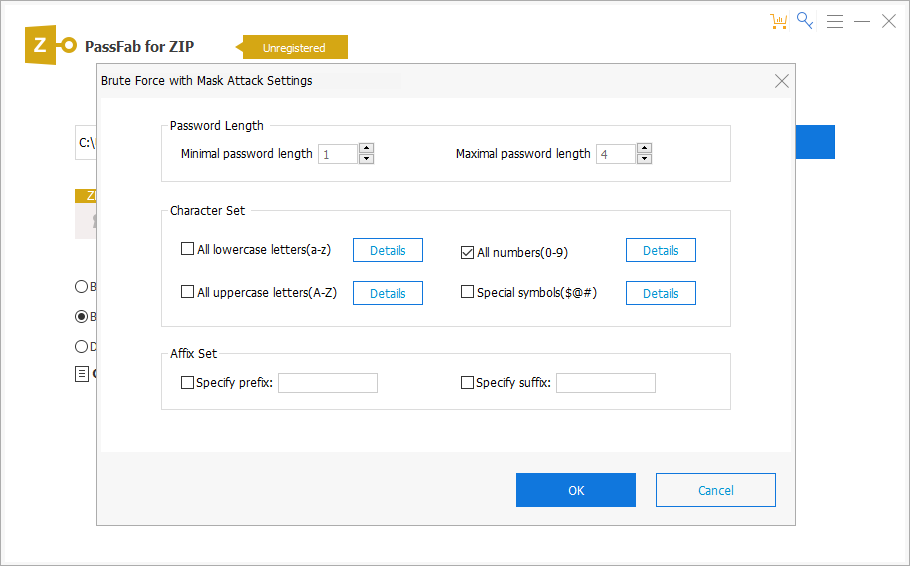Open Details for all numbers
Viewport: 910px width, 566px height.
[660, 250]
